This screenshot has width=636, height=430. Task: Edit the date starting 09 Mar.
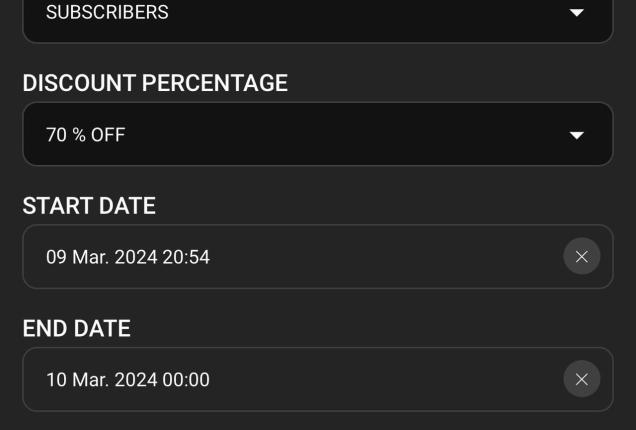(x=128, y=257)
